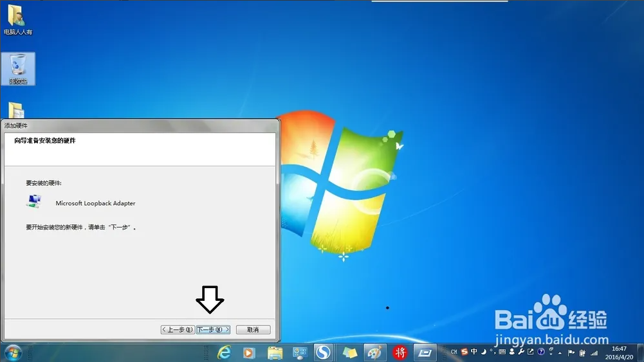Toggle Sogou Chinese/English input mode 中
Image resolution: width=644 pixels, height=362 pixels.
tap(474, 352)
